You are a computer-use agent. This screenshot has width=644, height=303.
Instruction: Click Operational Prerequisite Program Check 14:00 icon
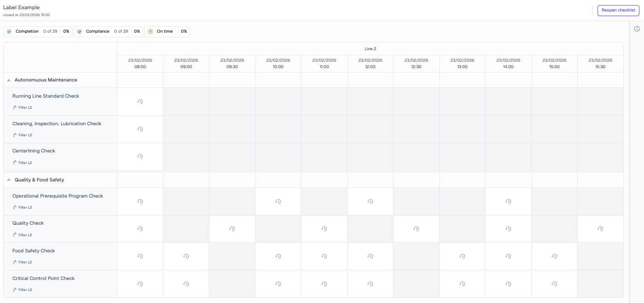tap(508, 202)
